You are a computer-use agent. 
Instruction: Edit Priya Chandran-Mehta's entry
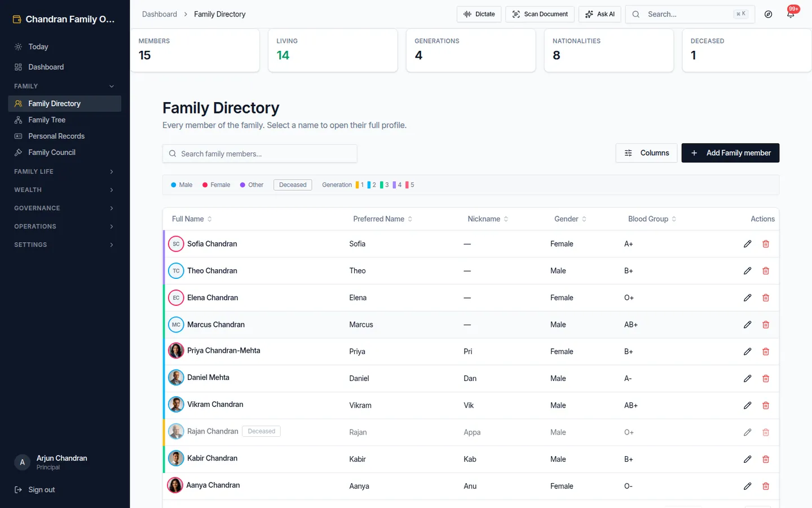point(747,352)
